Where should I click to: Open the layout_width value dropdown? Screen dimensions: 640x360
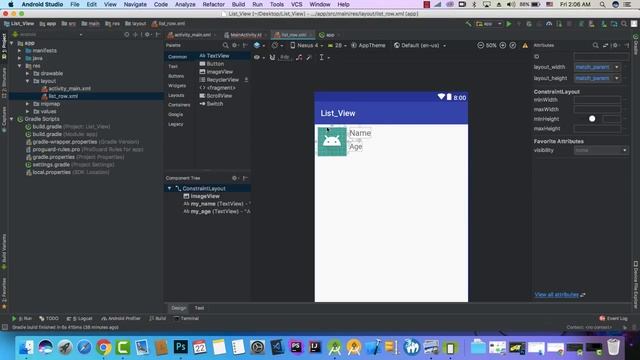pyautogui.click(x=617, y=67)
